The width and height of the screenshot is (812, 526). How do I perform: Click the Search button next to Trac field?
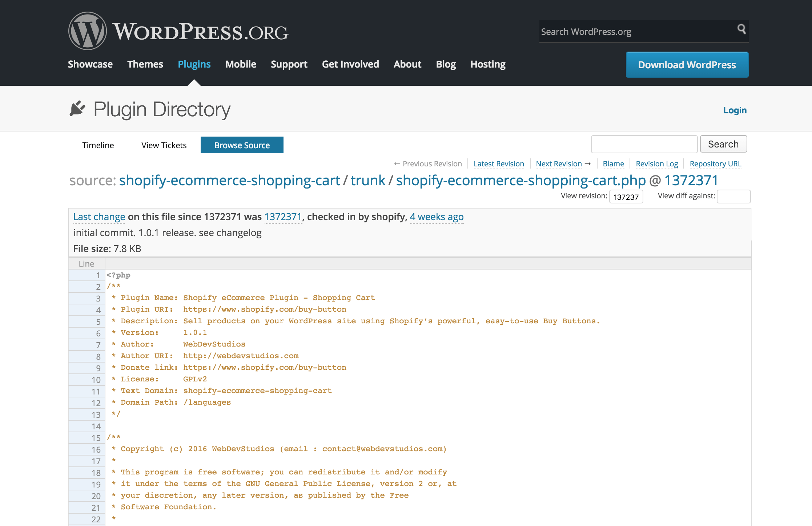tap(723, 144)
